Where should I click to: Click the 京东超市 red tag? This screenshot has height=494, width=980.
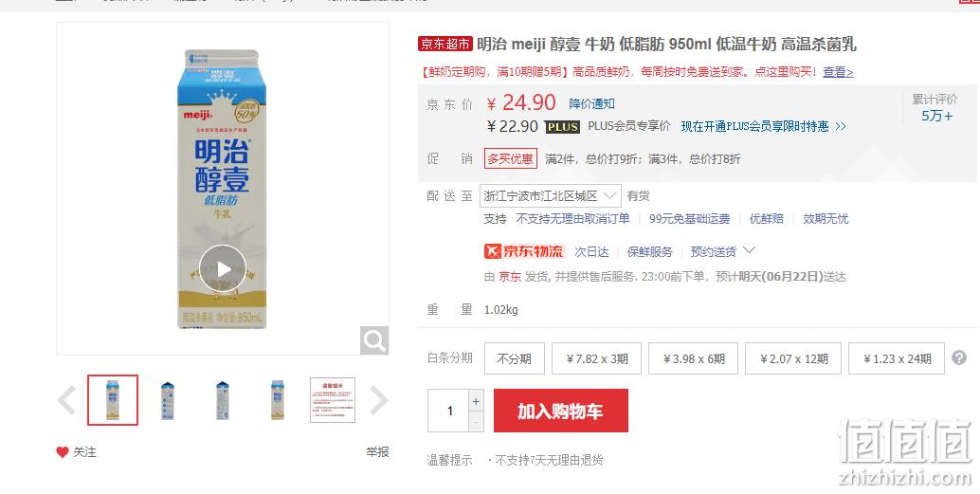coord(445,44)
